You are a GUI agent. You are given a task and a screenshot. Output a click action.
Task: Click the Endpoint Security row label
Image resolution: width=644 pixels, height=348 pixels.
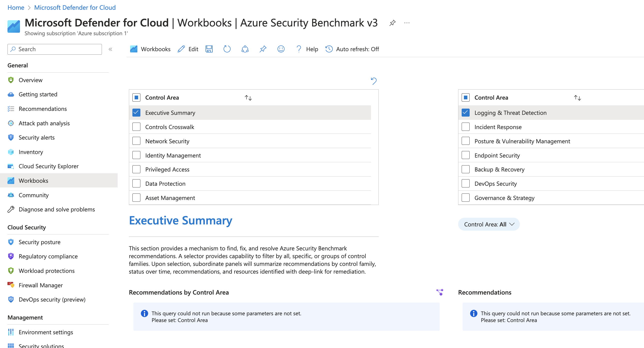[497, 155]
